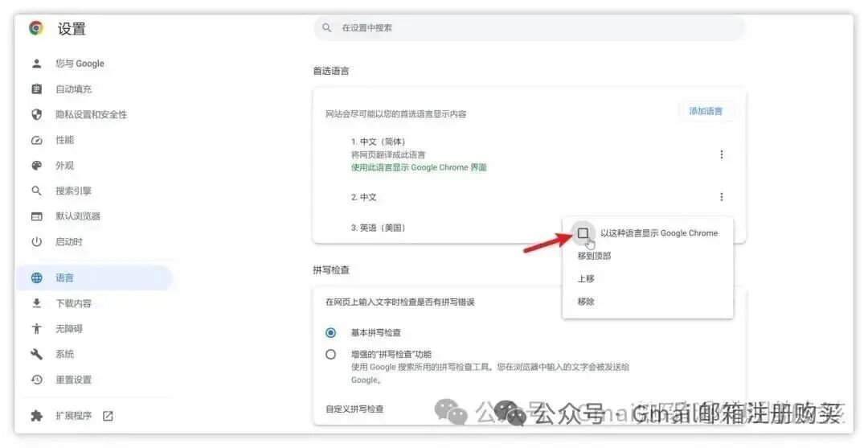Click the wrench icon for 系统
This screenshot has width=868, height=448.
coord(36,355)
